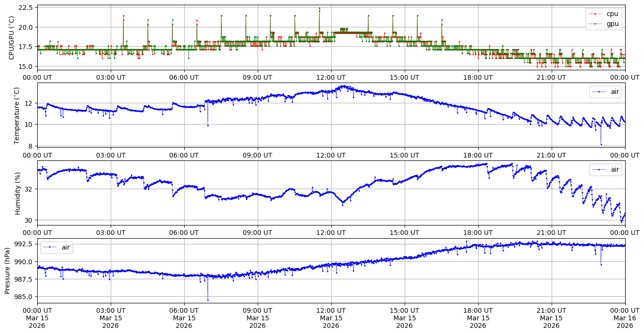Click the Humidity (%) y-axis label

pos(18,193)
